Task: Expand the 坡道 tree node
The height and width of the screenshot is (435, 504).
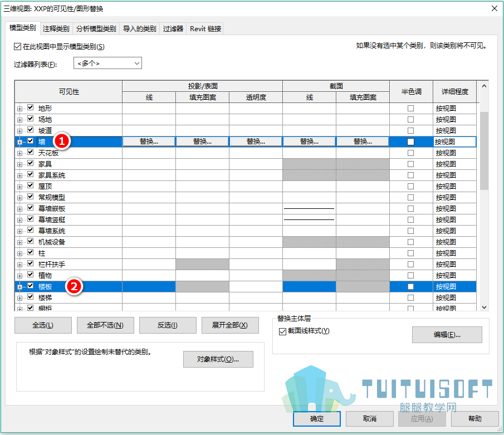Action: pos(19,131)
